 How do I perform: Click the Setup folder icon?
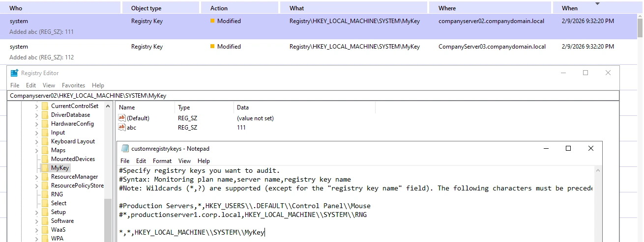pyautogui.click(x=45, y=212)
